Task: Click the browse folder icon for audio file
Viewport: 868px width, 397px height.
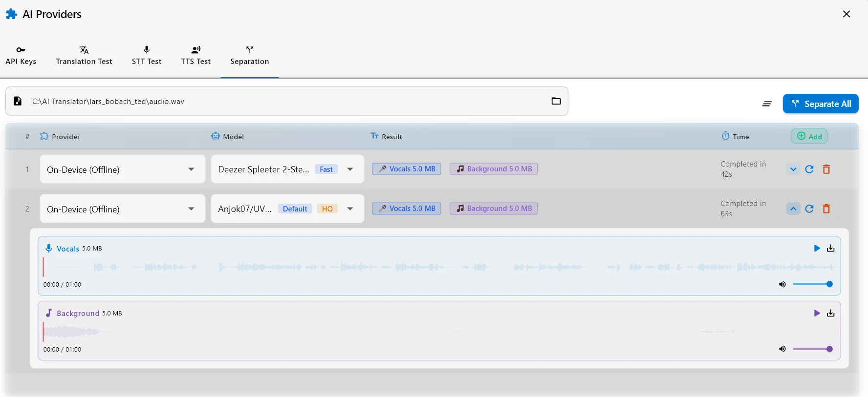Action: click(556, 101)
